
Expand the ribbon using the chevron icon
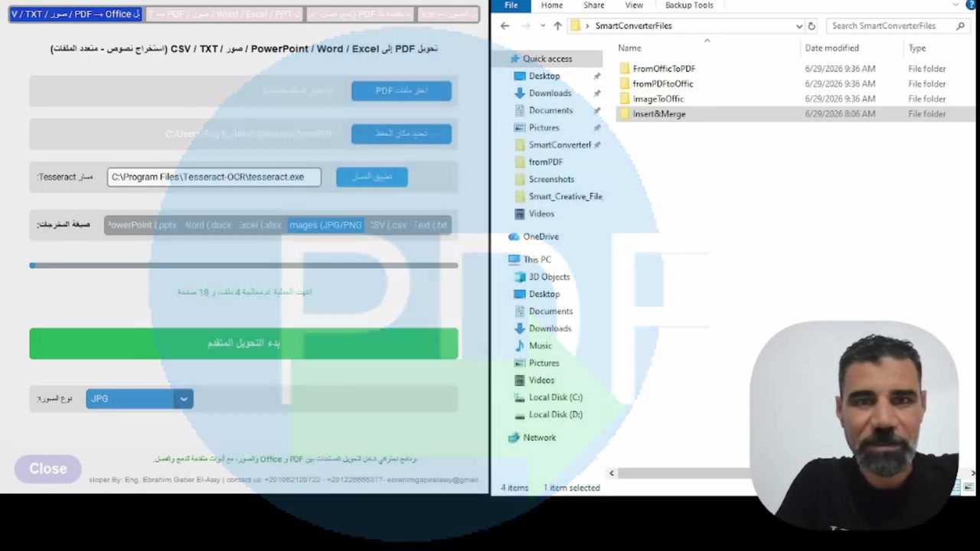click(955, 5)
